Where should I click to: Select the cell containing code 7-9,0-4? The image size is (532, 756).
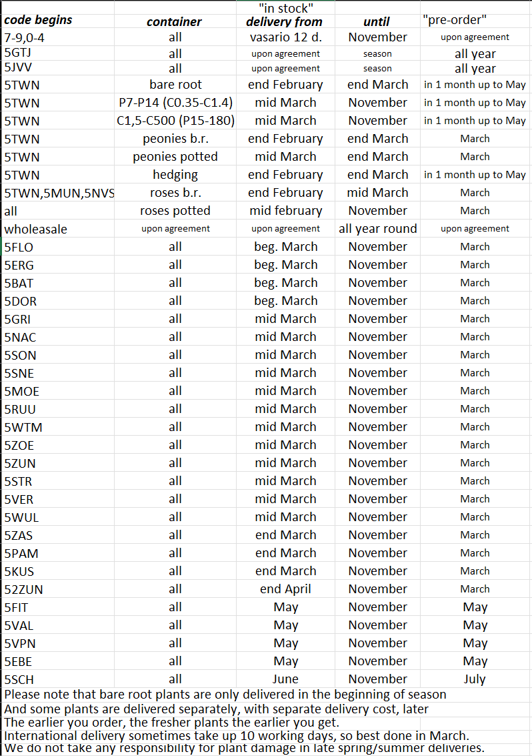click(x=25, y=37)
